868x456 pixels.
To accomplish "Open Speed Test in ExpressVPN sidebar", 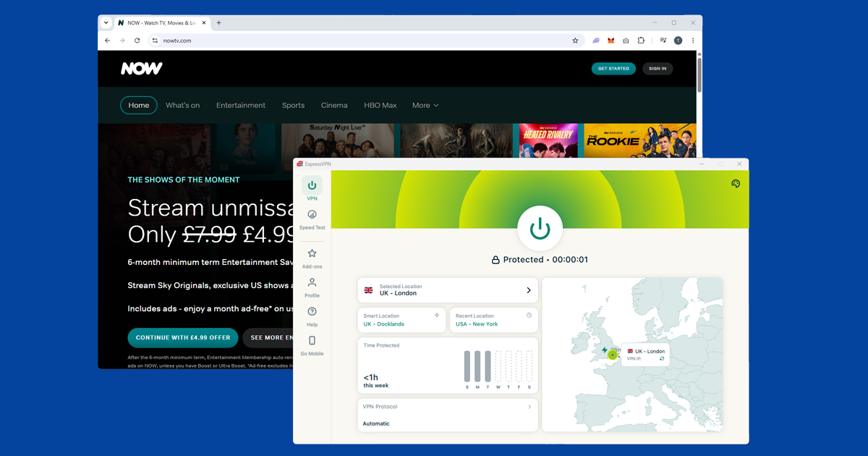I will pos(312,220).
